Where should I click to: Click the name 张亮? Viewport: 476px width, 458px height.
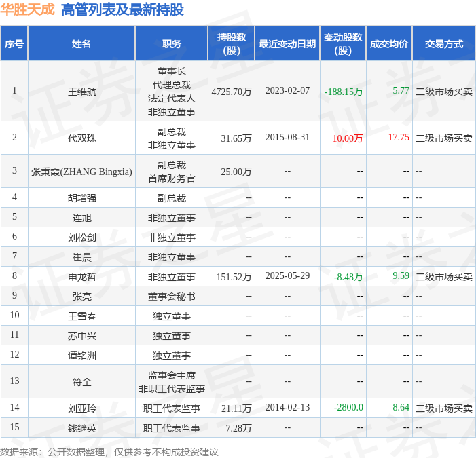tap(82, 297)
